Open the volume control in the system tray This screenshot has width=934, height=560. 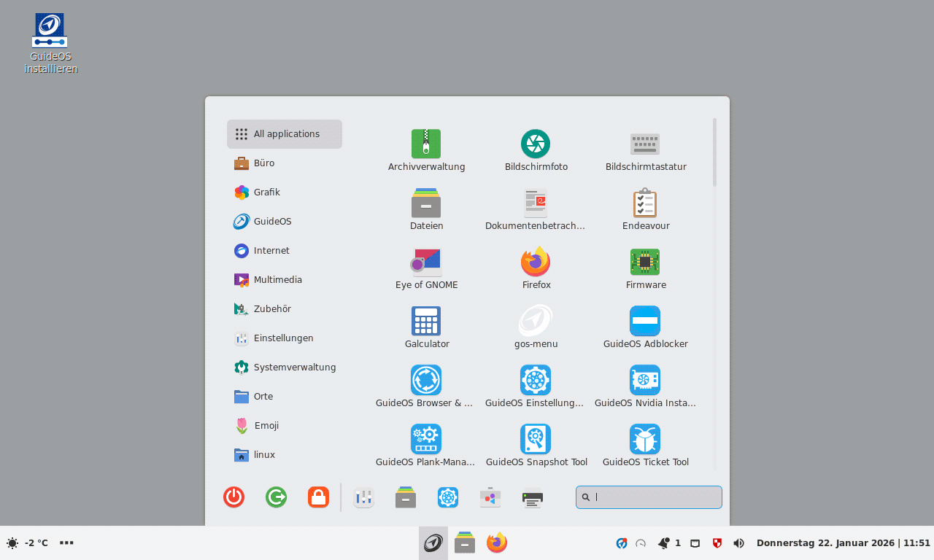click(738, 542)
